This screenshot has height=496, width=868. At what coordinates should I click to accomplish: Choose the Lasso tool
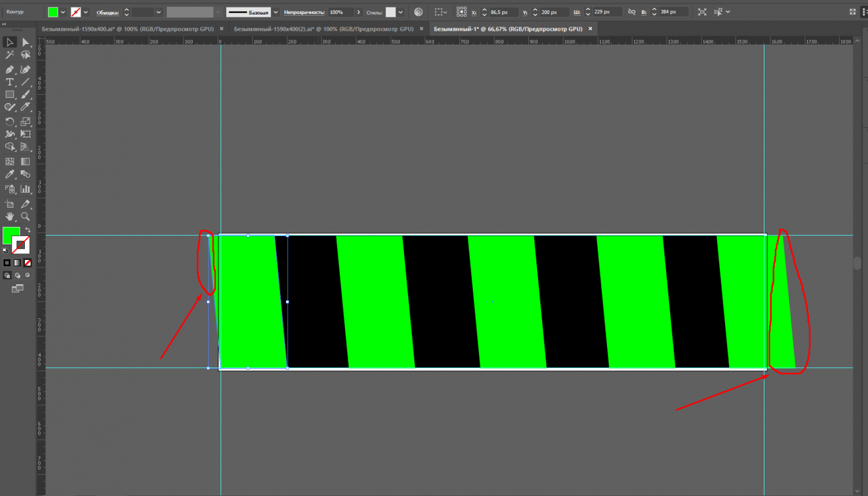coord(25,55)
